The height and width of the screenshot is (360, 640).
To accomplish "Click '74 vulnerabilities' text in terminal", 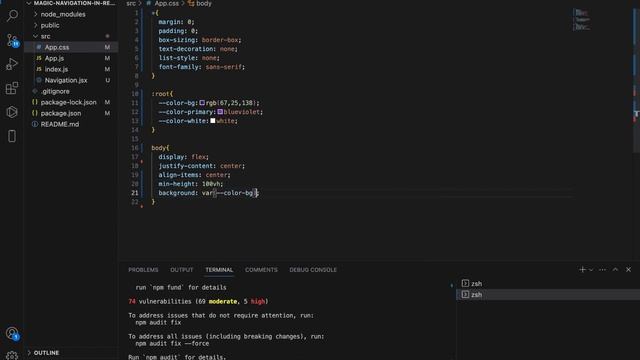I will tap(160, 301).
